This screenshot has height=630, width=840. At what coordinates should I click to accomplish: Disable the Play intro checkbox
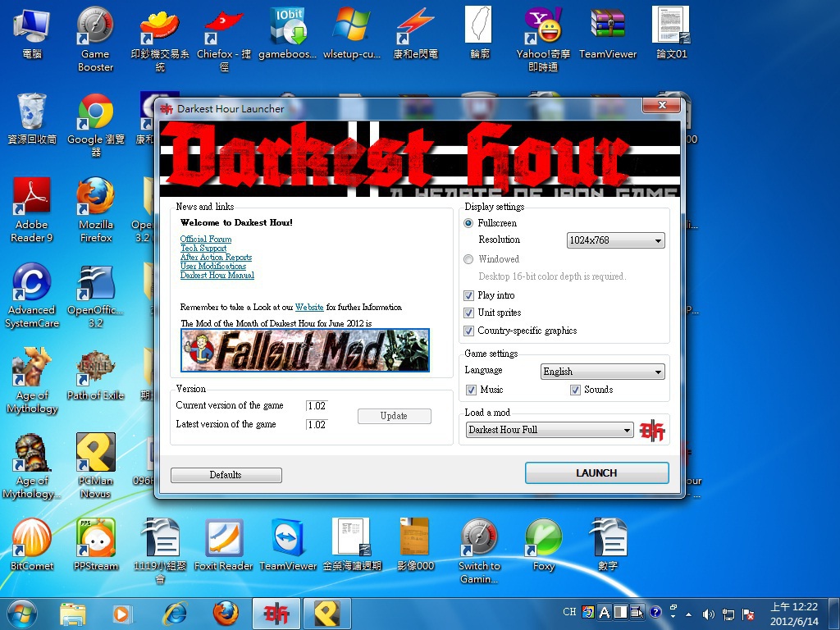469,295
